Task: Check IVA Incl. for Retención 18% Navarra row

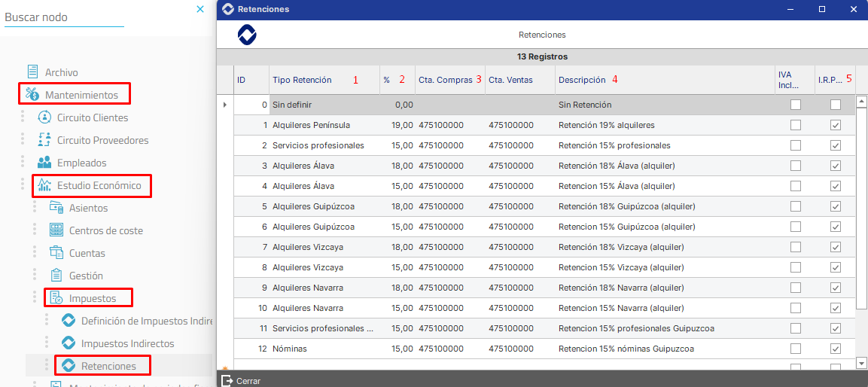Action: click(x=796, y=288)
